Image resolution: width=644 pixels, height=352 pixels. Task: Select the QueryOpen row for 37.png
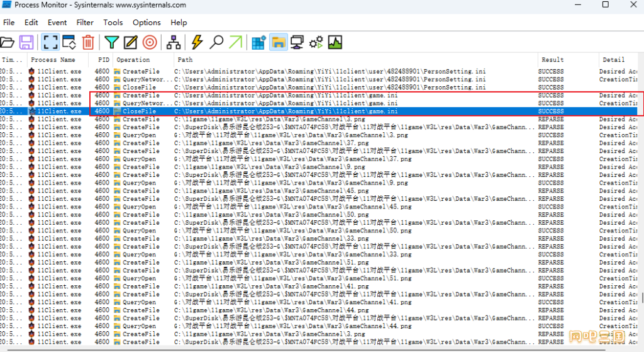point(319,159)
